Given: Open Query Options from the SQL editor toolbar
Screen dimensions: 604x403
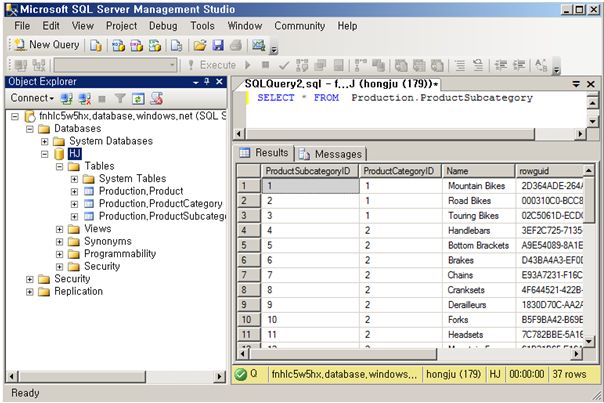Looking at the screenshot, I should pyautogui.click(x=320, y=65).
